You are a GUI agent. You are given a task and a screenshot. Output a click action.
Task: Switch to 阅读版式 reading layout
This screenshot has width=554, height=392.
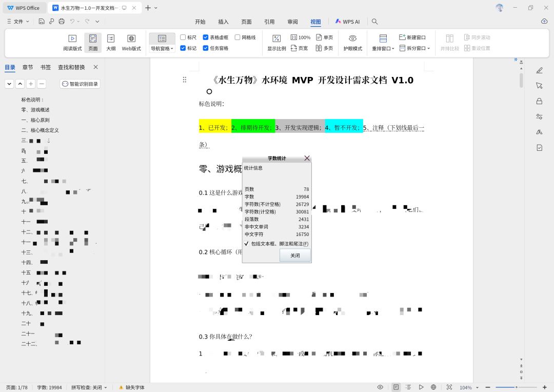point(72,43)
